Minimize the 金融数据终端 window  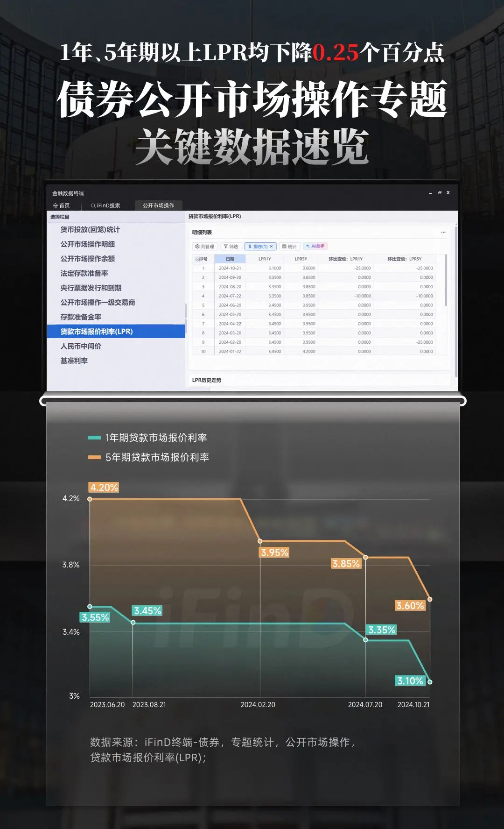tap(430, 193)
